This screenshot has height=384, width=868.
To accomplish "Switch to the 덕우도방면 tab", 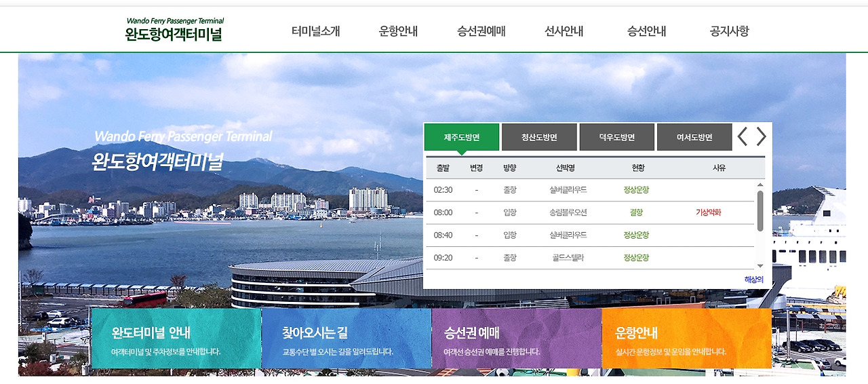I will click(616, 137).
